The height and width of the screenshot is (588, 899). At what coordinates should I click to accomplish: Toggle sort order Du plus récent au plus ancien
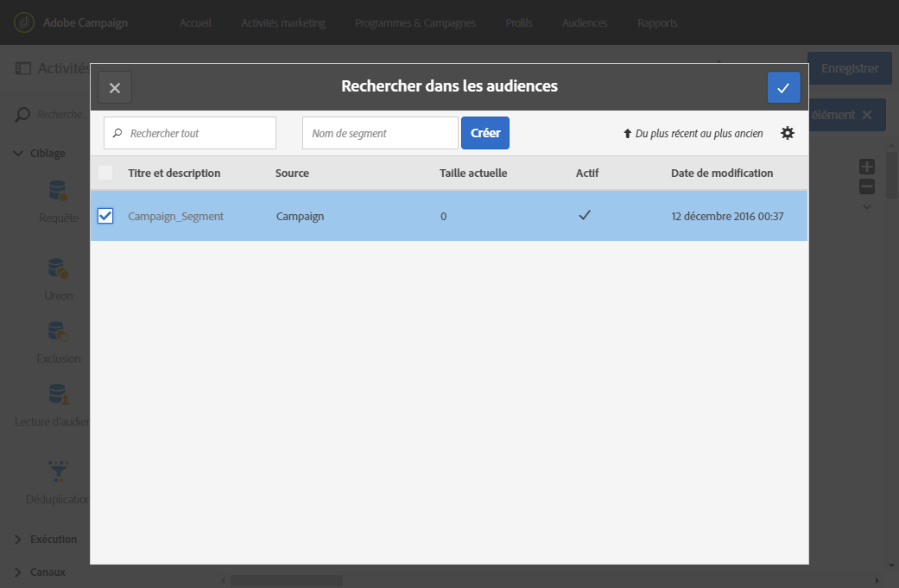[693, 134]
